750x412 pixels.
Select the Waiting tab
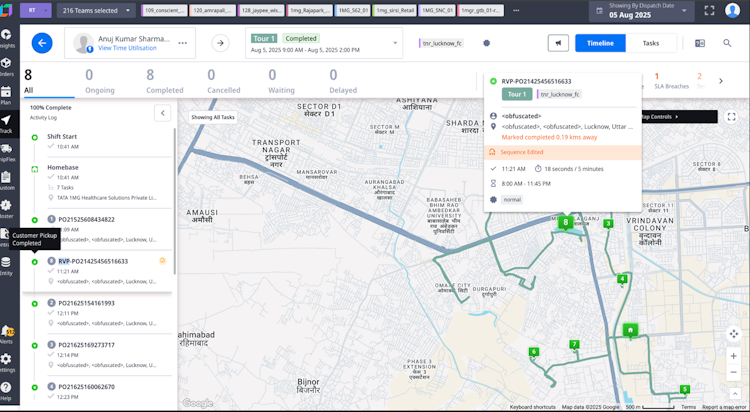click(x=281, y=81)
